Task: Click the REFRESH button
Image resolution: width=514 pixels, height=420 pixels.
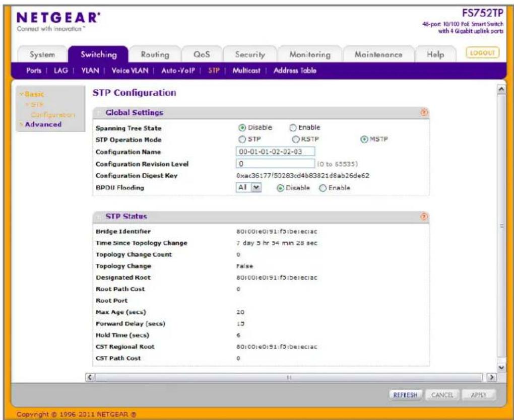Action: [x=405, y=395]
